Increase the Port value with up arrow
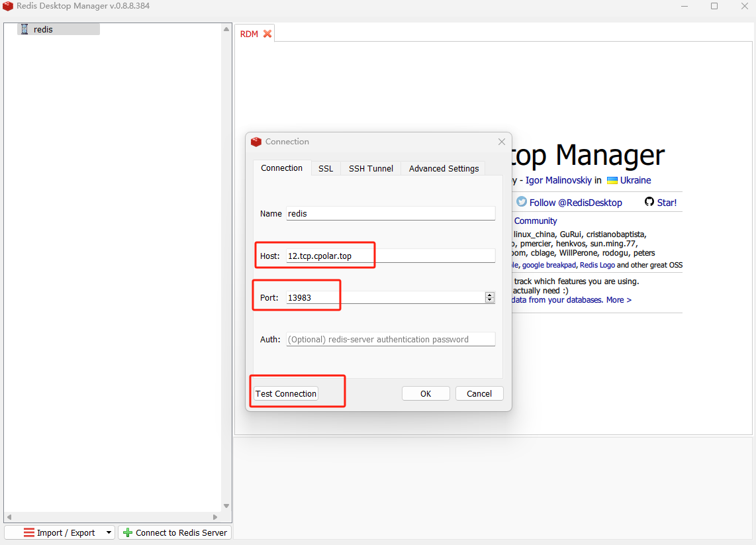The width and height of the screenshot is (756, 545). 490,295
